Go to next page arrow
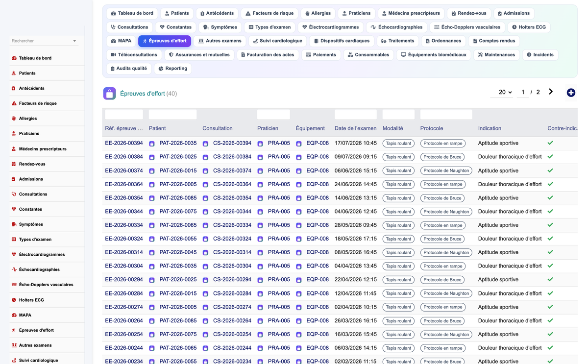 (551, 92)
